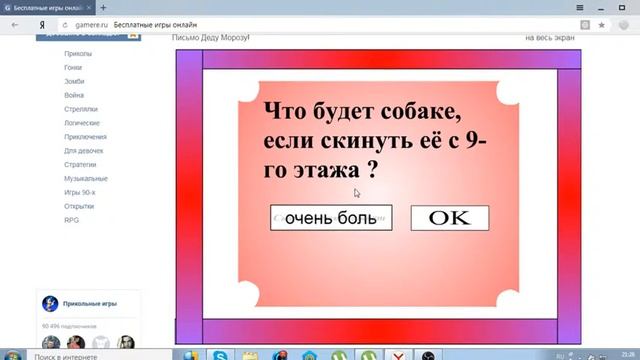Open the 'Для девочек' category link
The width and height of the screenshot is (640, 360).
[x=84, y=151]
